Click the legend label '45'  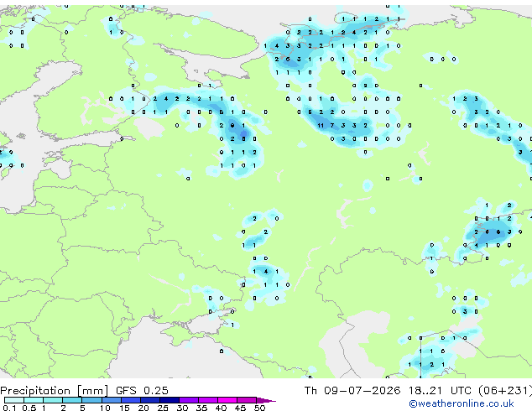pyautogui.click(x=240, y=408)
